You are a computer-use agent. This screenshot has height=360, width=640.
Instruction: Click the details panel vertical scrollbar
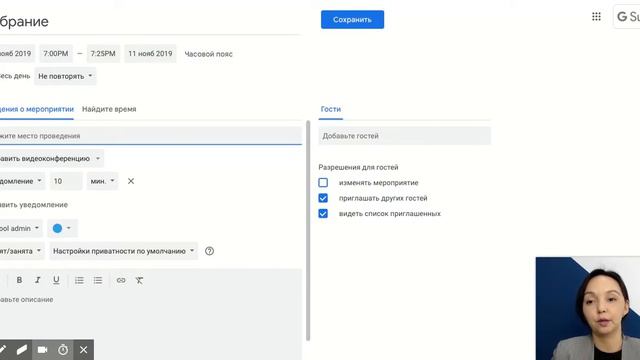click(308, 231)
